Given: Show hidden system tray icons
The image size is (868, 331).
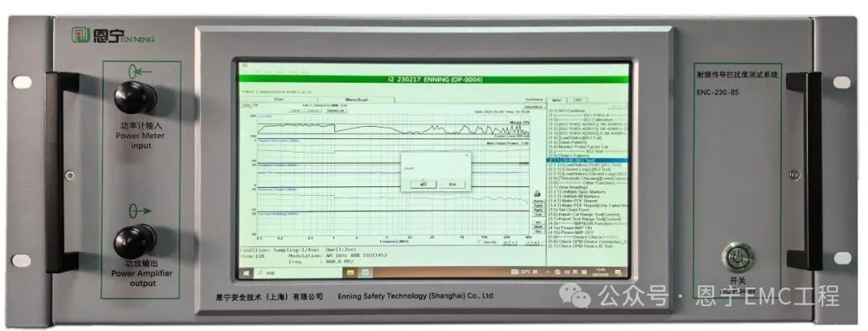Looking at the screenshot, I should click(x=548, y=273).
